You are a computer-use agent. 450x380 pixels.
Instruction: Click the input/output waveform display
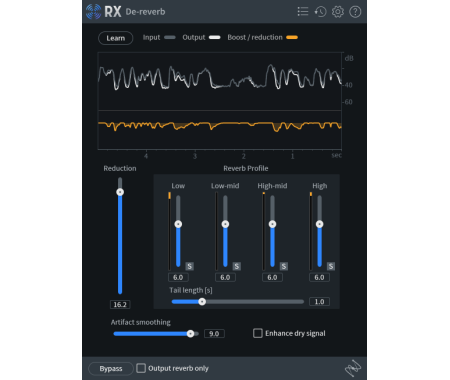(220, 81)
